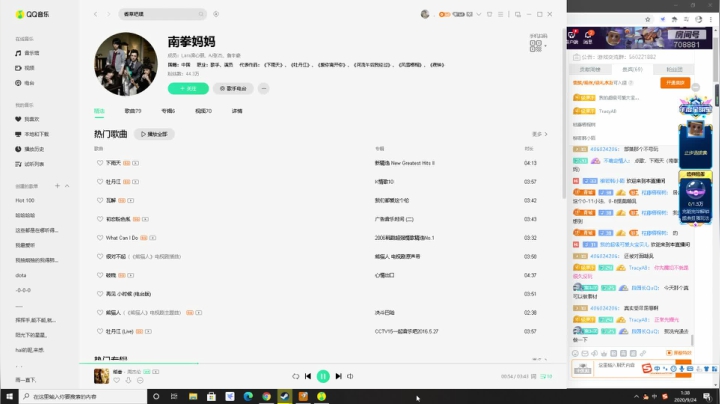Collapse the created playlists section

(x=67, y=186)
